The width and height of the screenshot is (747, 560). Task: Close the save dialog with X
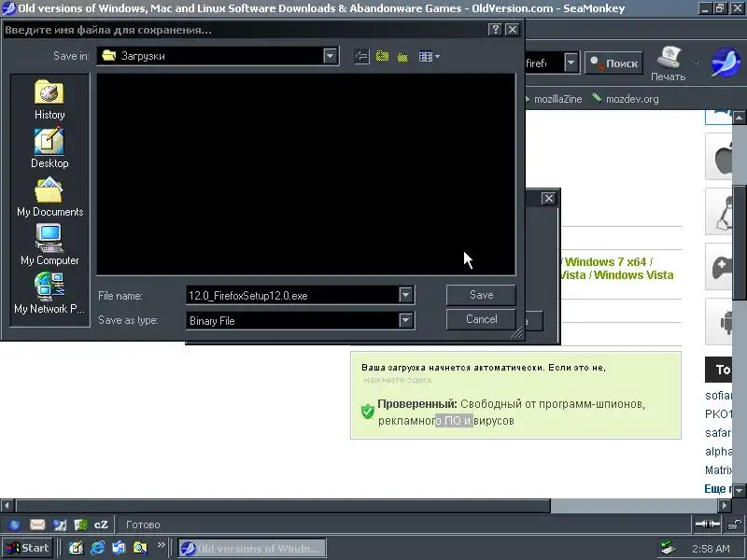512,30
